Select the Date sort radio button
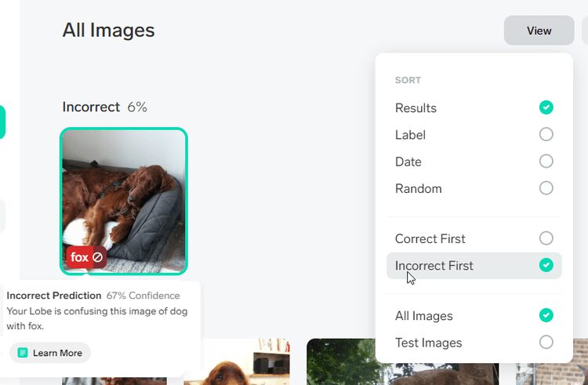The width and height of the screenshot is (588, 385). (546, 161)
